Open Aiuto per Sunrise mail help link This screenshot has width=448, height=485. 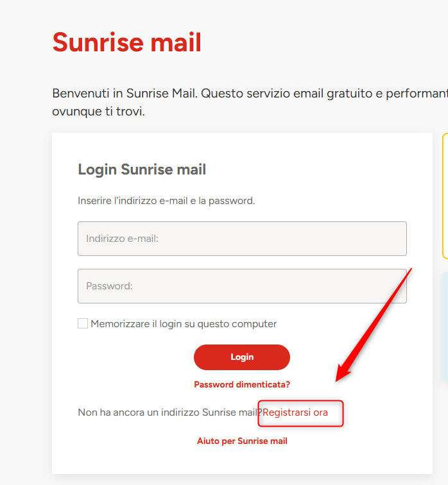[242, 441]
